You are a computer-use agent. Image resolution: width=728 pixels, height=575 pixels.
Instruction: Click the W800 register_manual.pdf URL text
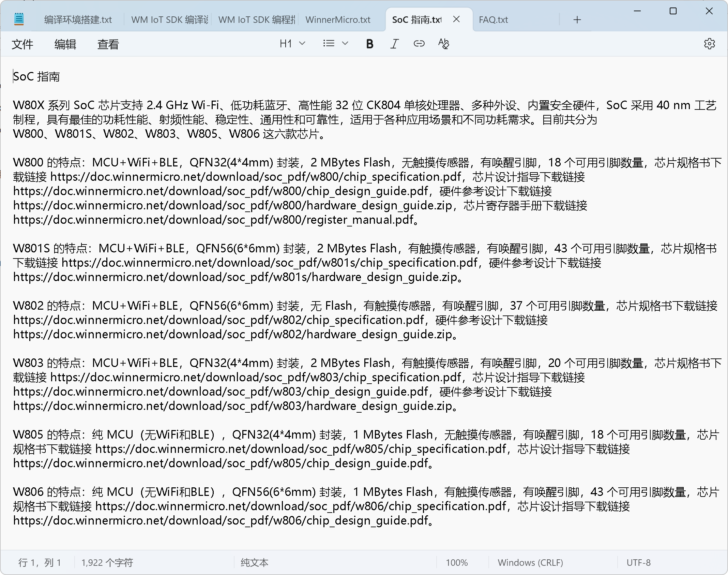[213, 220]
